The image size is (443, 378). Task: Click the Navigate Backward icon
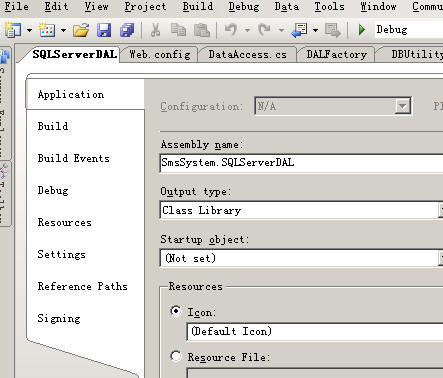pyautogui.click(x=299, y=30)
